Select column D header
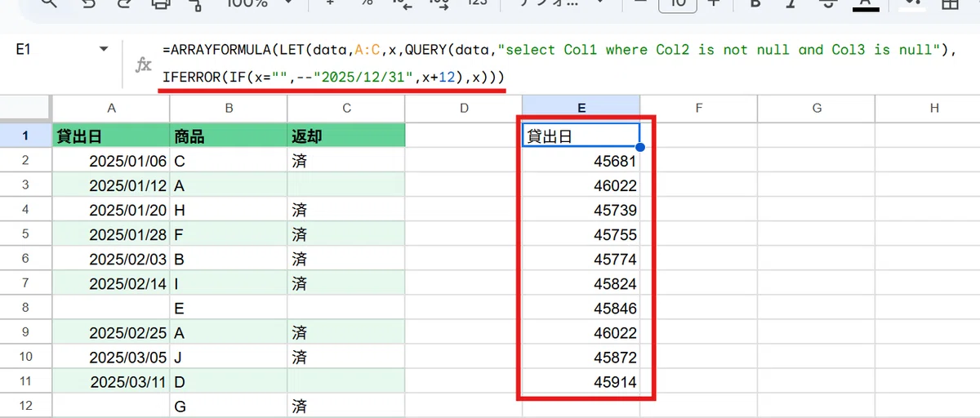980x418 pixels. click(x=464, y=107)
